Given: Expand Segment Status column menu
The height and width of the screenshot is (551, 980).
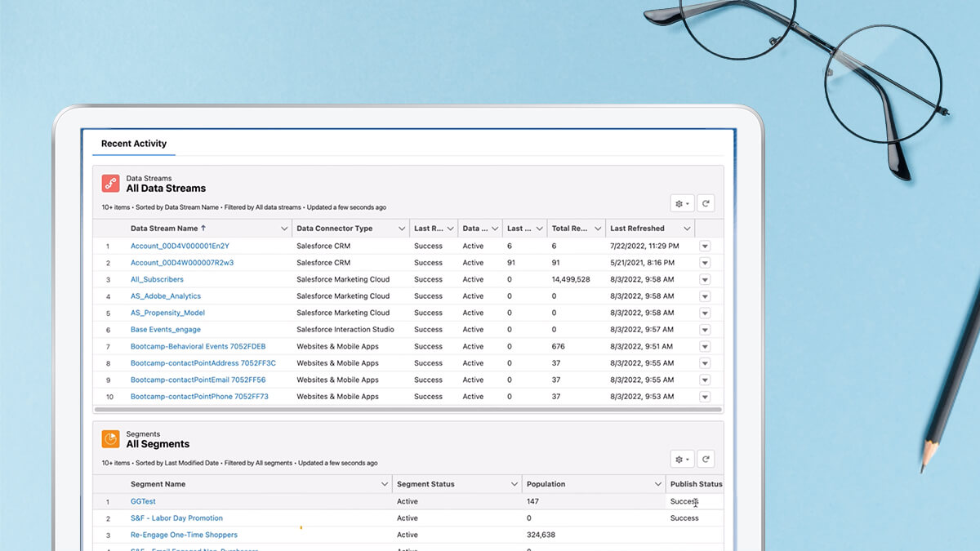Looking at the screenshot, I should (x=514, y=484).
